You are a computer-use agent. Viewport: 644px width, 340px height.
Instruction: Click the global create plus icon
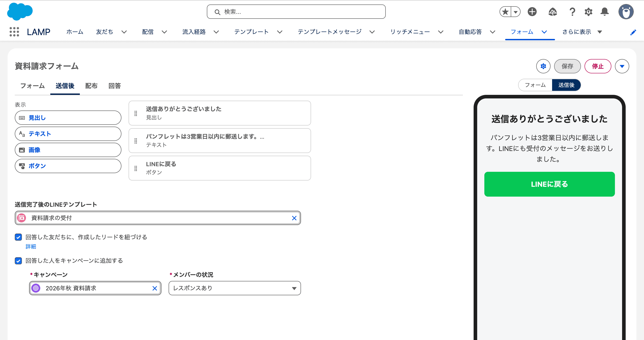pyautogui.click(x=532, y=12)
